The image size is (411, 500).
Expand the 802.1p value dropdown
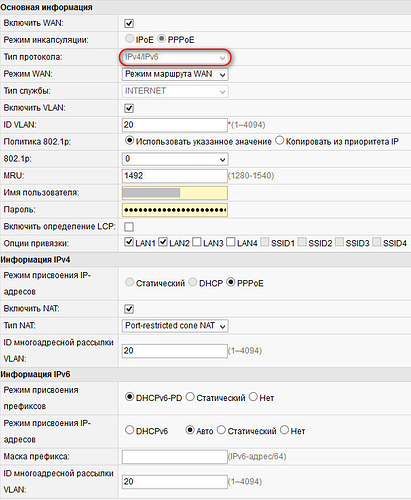click(x=175, y=159)
